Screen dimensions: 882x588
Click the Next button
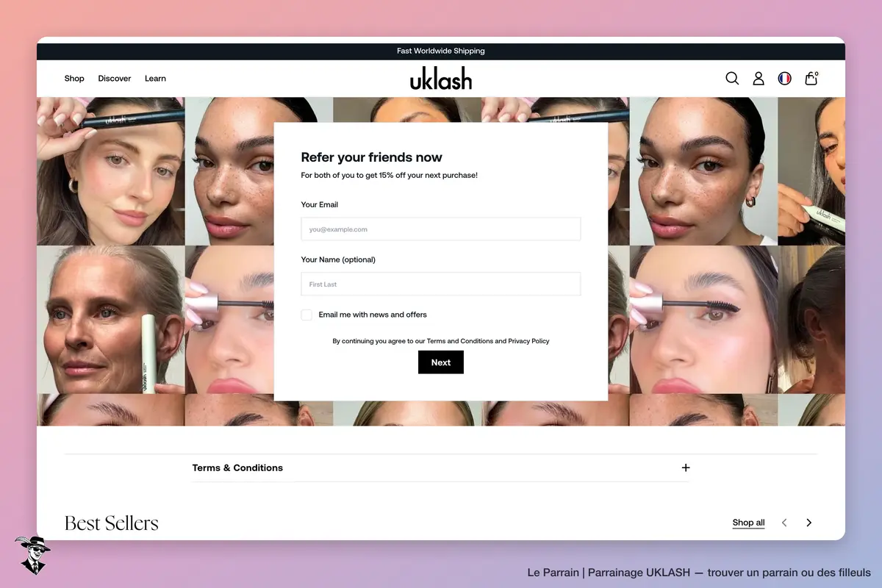click(441, 362)
